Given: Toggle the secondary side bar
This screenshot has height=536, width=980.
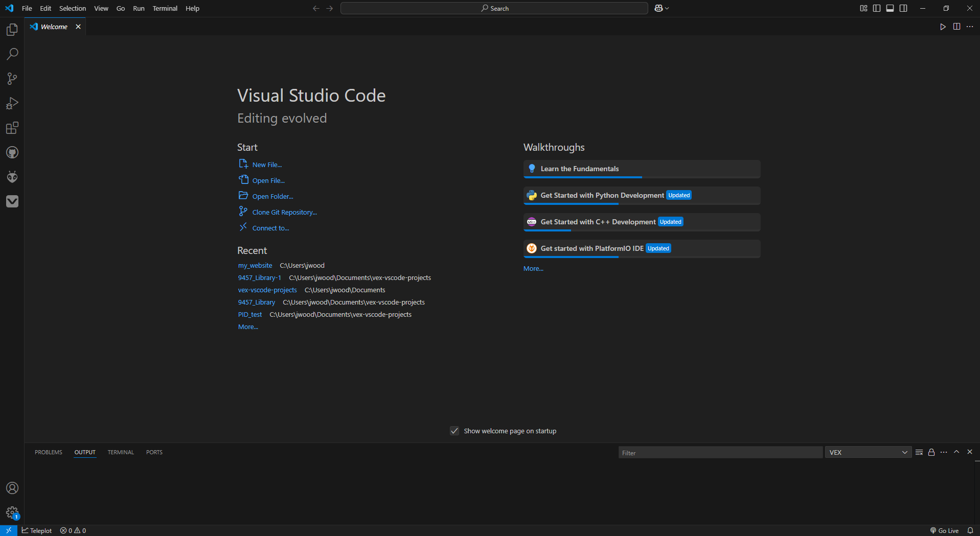Looking at the screenshot, I should click(903, 8).
